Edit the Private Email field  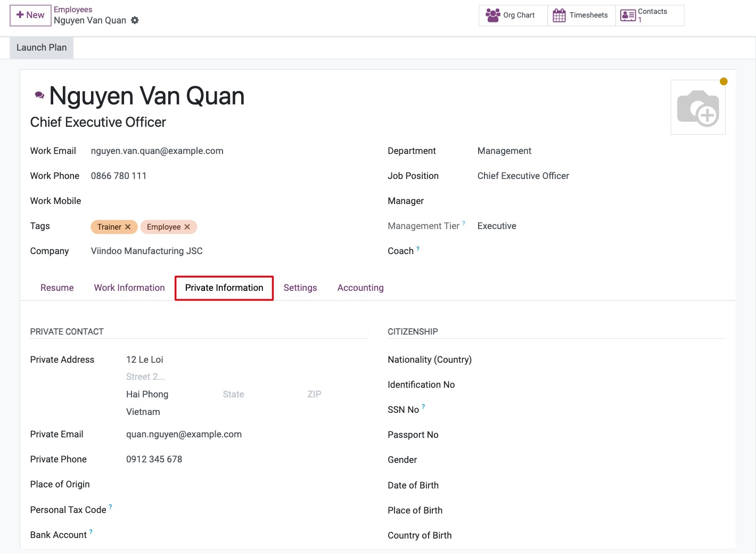246,435
